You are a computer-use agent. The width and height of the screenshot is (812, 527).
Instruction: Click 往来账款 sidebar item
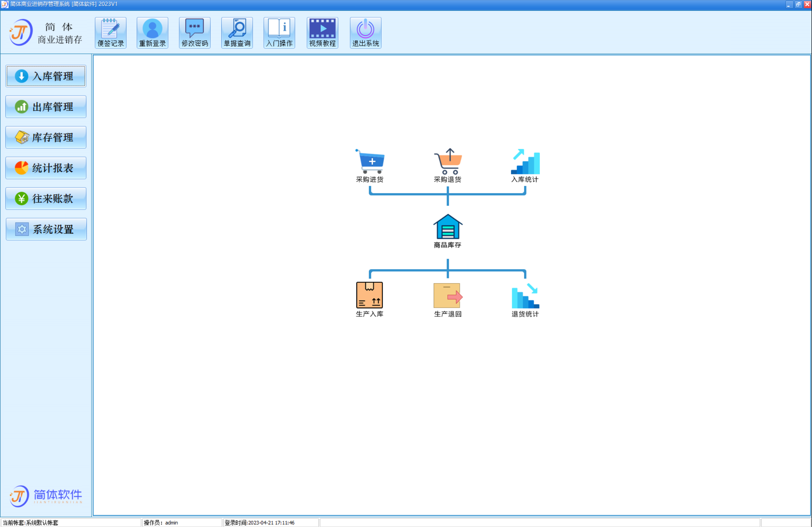point(46,198)
